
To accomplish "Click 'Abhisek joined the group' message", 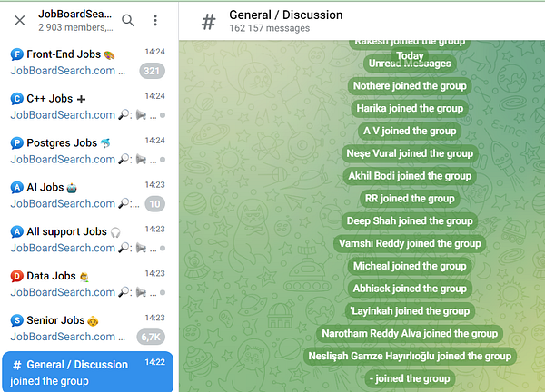I will [x=410, y=289].
